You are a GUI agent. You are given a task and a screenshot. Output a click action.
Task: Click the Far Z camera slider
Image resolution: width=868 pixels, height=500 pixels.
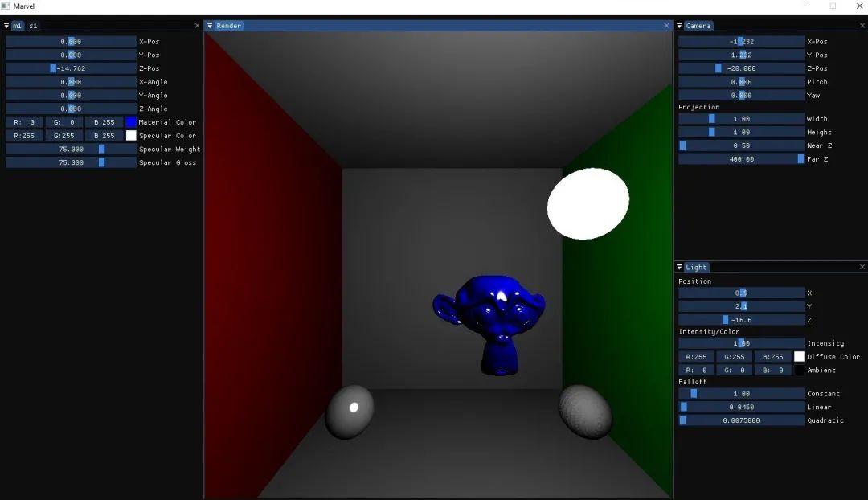coord(741,158)
